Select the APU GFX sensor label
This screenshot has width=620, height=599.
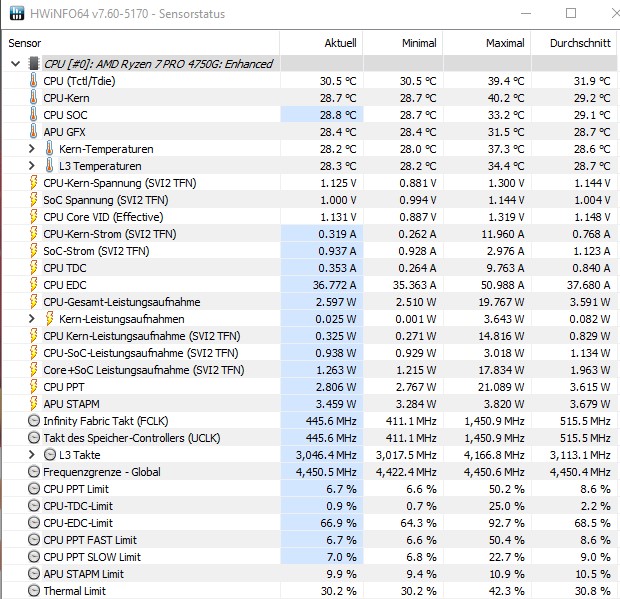[x=64, y=132]
